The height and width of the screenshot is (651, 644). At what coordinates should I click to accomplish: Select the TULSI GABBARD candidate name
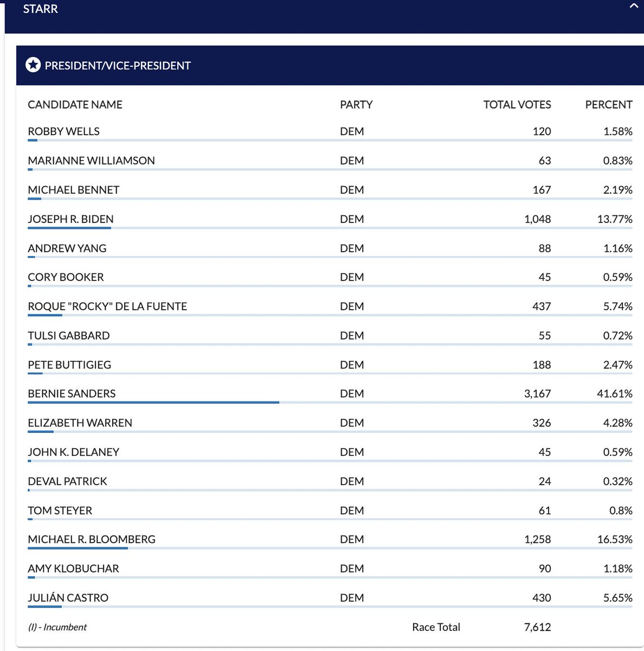tap(68, 336)
